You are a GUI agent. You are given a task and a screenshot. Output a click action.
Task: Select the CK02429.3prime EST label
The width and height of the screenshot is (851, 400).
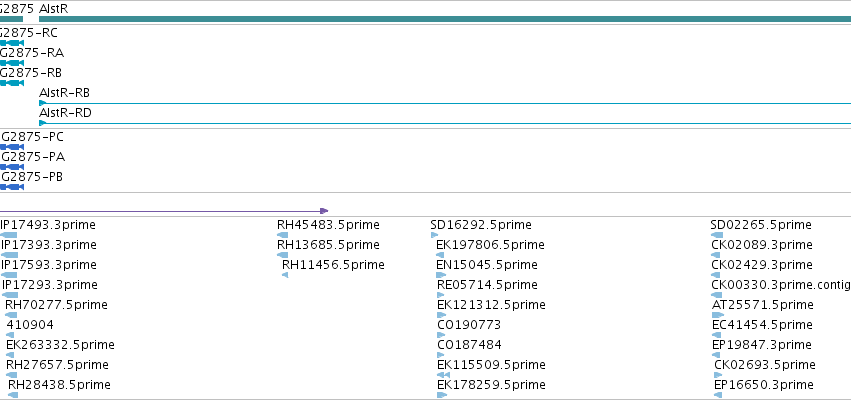coord(762,265)
